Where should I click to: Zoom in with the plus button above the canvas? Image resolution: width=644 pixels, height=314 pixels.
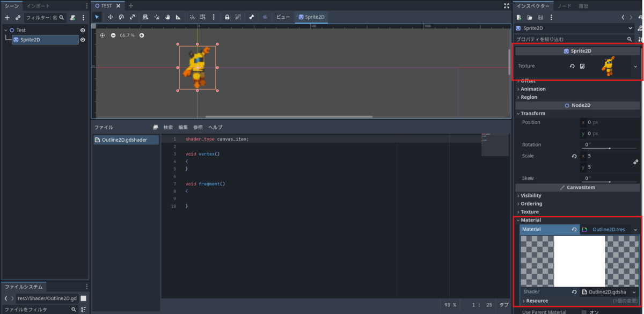(x=141, y=35)
